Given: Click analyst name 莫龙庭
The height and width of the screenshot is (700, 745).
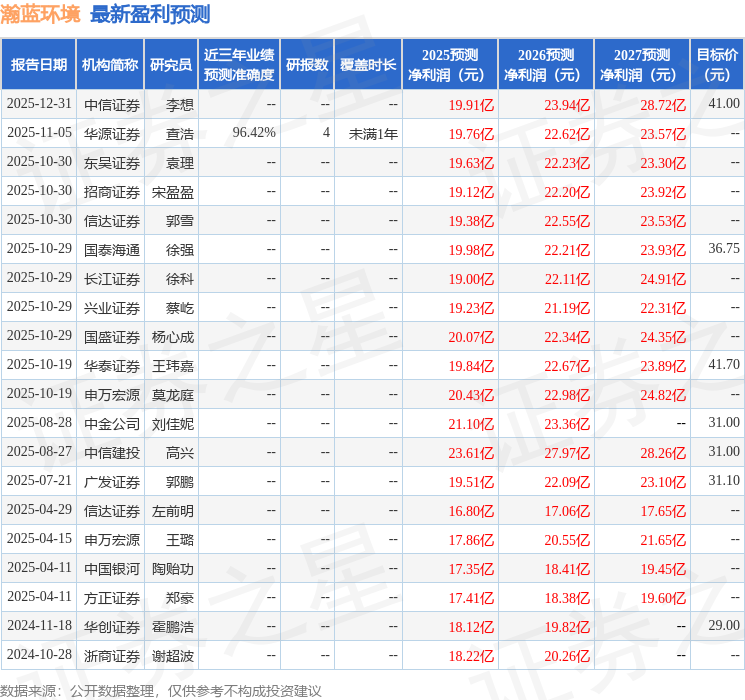Looking at the screenshot, I should click(172, 395).
